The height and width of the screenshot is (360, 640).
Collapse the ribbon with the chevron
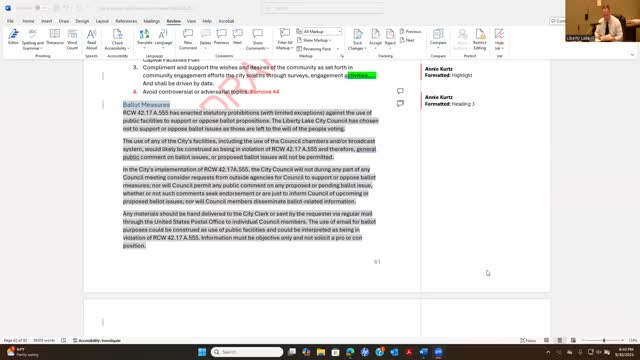(632, 55)
